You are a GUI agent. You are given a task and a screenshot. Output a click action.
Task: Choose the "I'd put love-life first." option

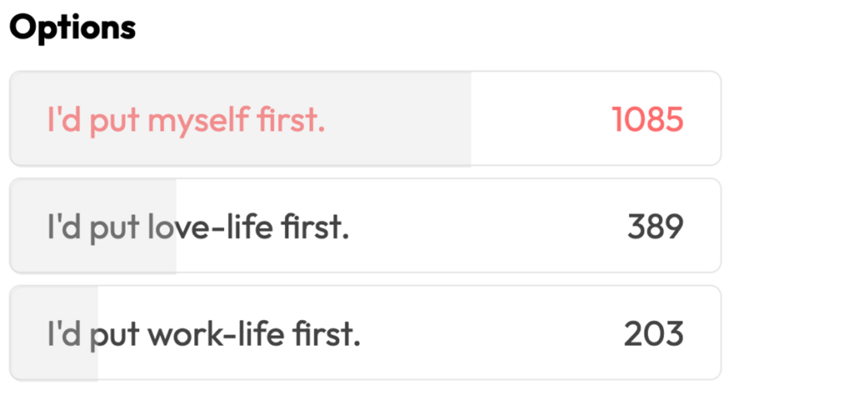tap(365, 226)
